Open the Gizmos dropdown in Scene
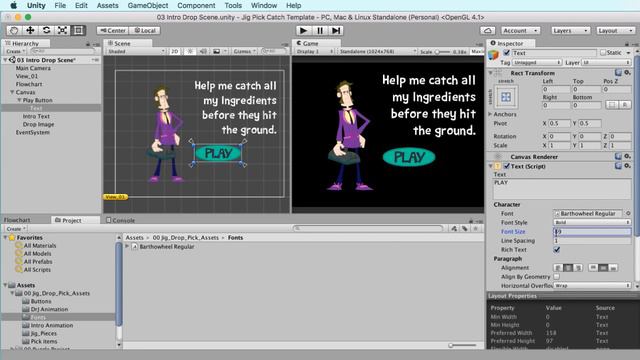 [x=244, y=51]
